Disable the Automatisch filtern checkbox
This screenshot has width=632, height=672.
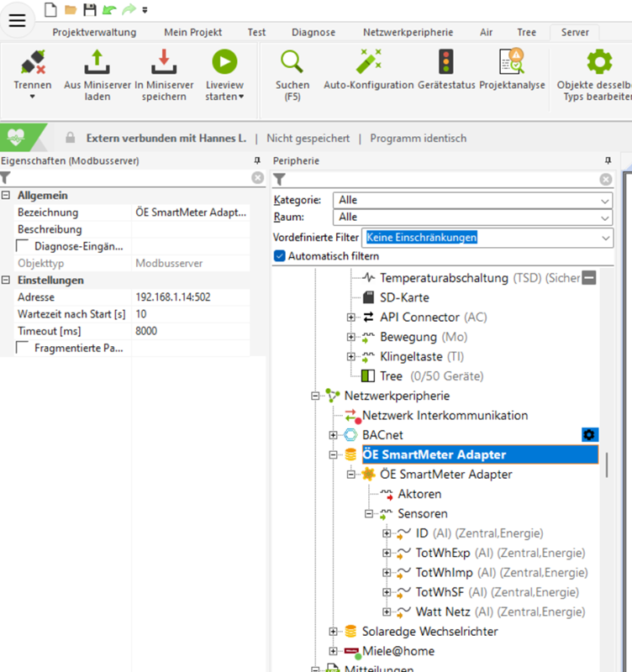280,256
